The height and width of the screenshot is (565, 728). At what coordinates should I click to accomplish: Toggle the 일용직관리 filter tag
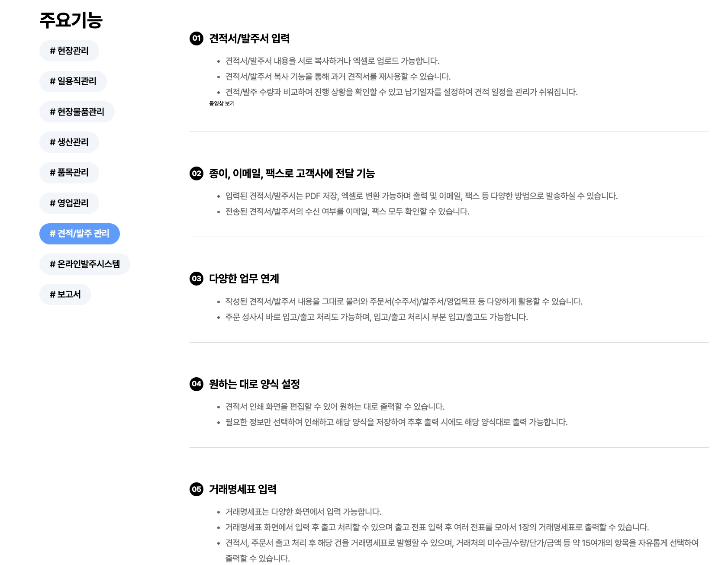tap(74, 81)
